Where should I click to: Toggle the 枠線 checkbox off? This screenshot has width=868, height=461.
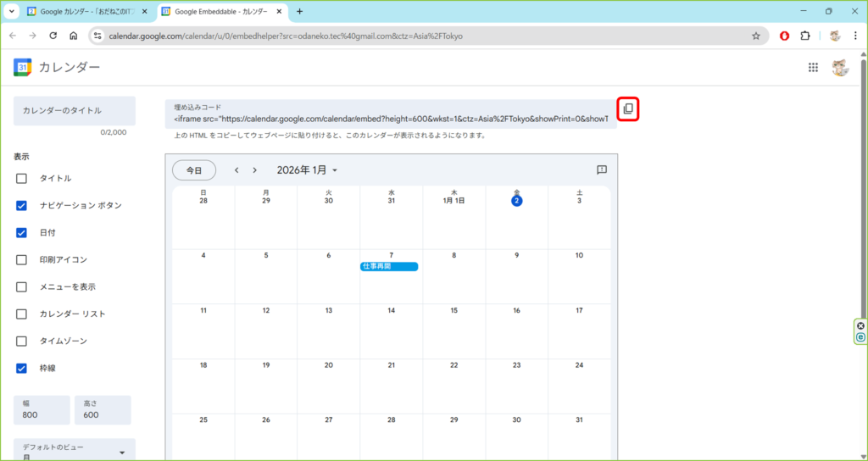22,369
